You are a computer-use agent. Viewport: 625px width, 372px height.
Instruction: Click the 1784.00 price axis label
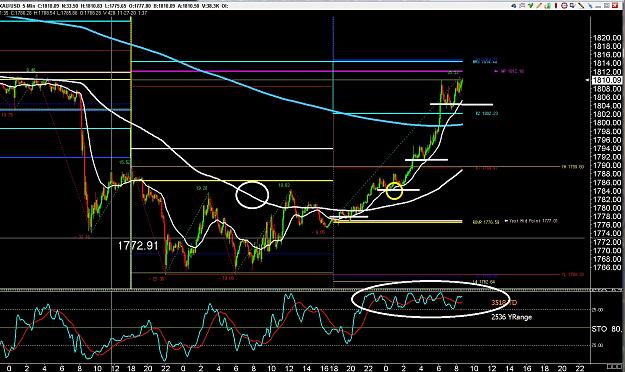click(607, 191)
